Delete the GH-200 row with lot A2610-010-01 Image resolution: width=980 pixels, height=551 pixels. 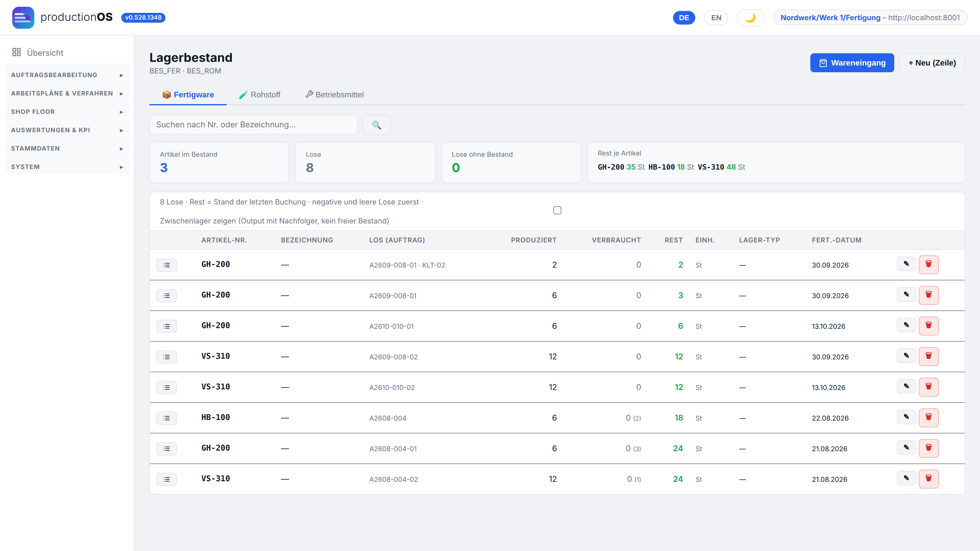click(929, 326)
